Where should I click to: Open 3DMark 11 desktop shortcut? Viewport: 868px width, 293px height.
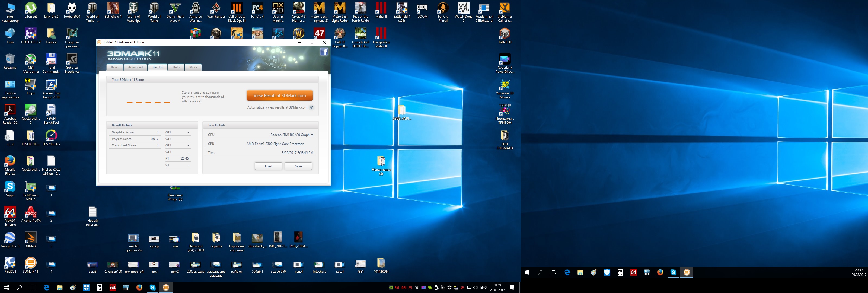31,264
